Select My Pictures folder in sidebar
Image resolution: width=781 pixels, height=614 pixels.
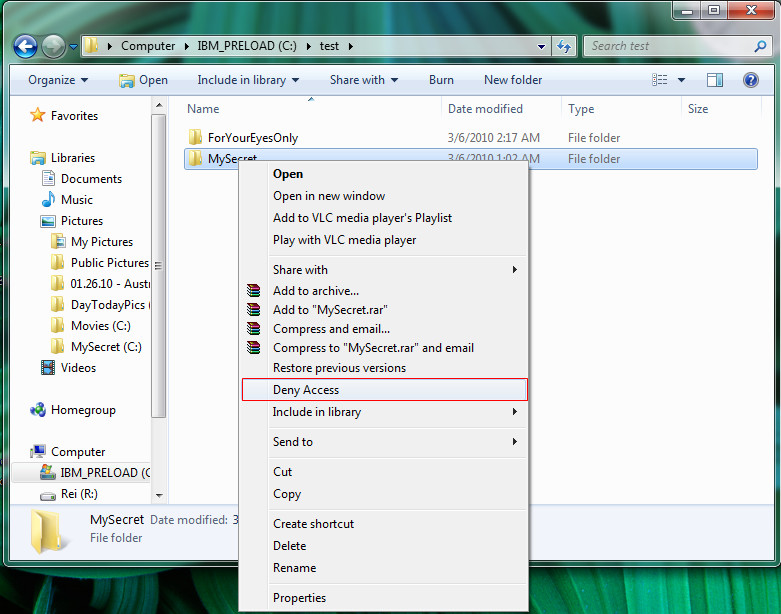92,242
